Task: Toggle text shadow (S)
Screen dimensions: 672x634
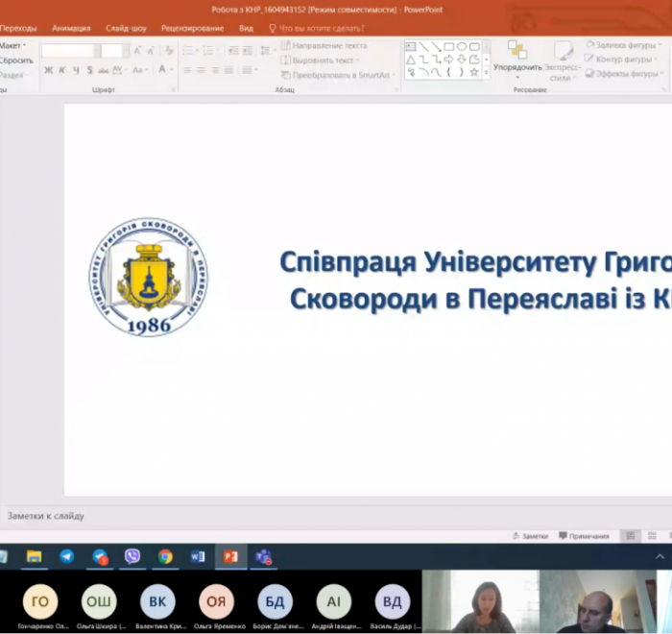Action: [x=89, y=70]
